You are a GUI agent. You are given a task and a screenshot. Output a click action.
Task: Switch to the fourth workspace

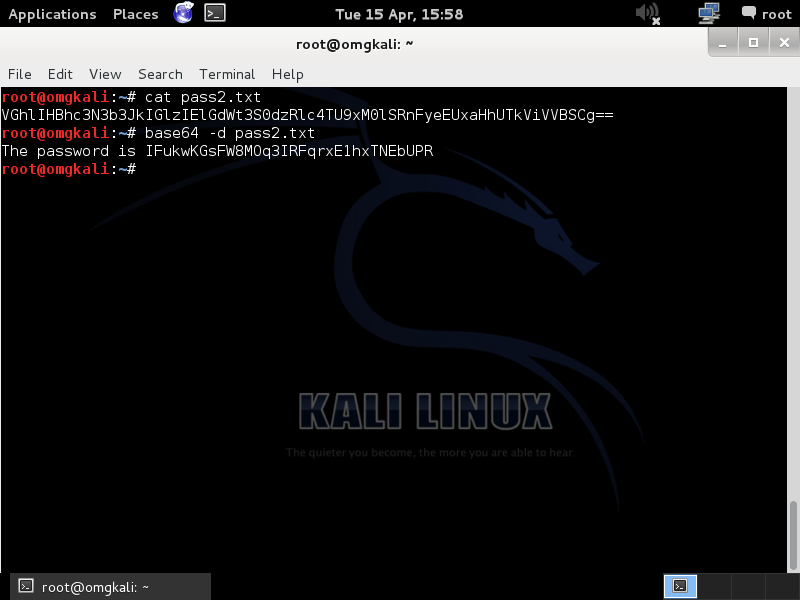click(783, 586)
